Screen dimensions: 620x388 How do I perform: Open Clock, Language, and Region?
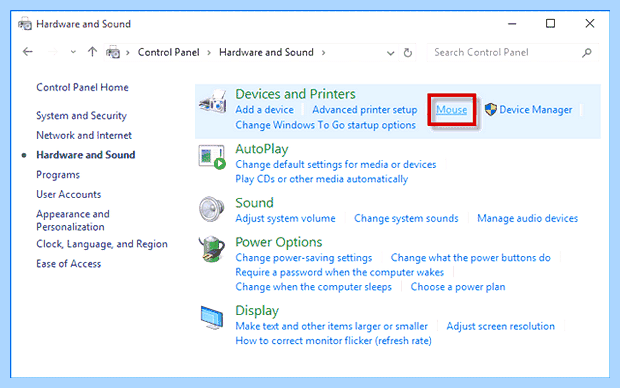tap(102, 244)
